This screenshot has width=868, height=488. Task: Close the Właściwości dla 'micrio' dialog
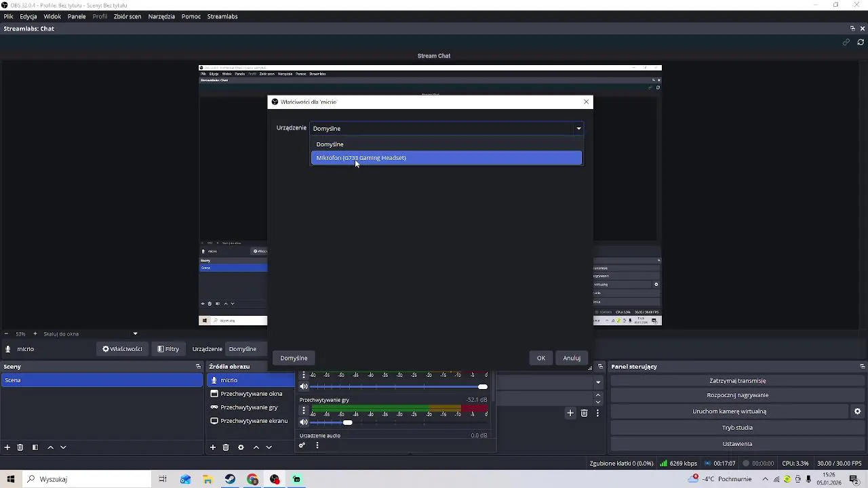(586, 102)
